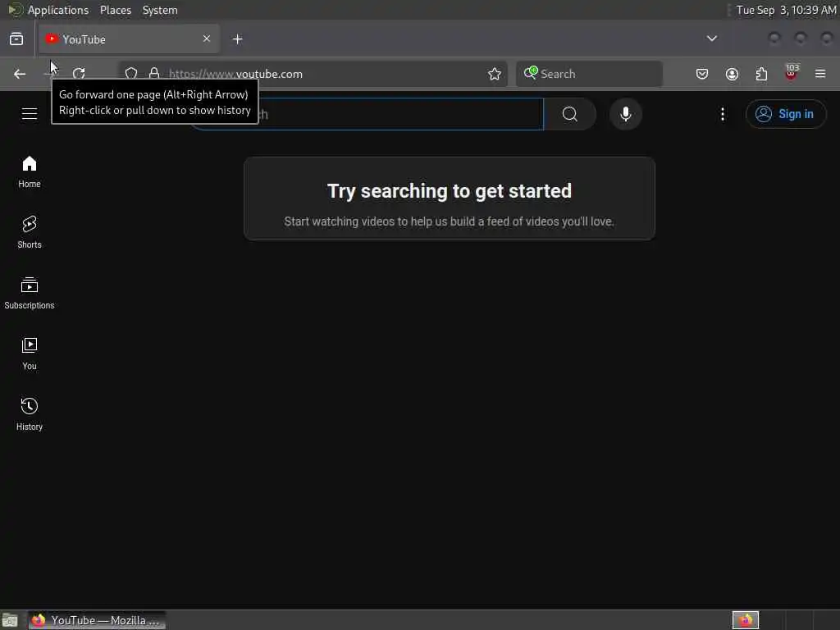
Task: Select YouTube — Mozilla taskbar window button
Action: pos(97,620)
